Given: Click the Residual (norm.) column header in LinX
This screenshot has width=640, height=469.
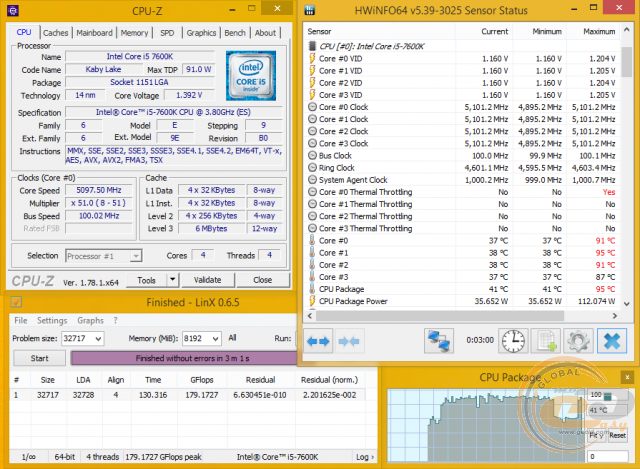Looking at the screenshot, I should [x=329, y=380].
